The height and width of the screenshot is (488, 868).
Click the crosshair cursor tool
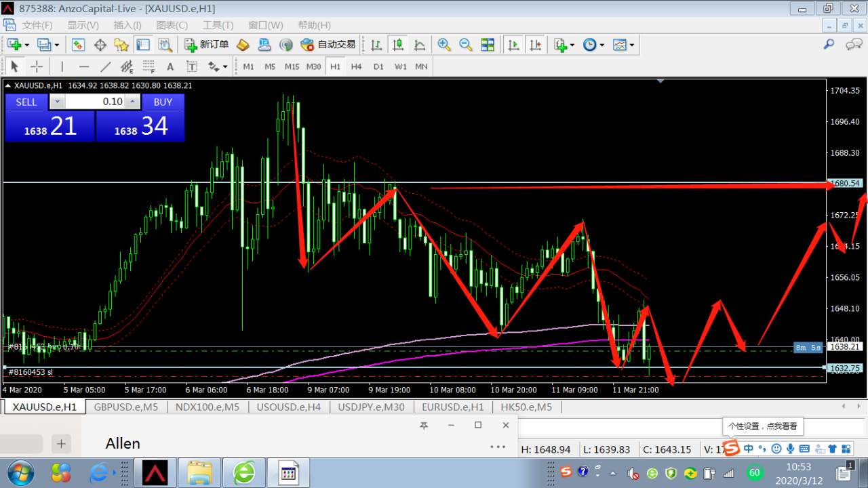37,66
